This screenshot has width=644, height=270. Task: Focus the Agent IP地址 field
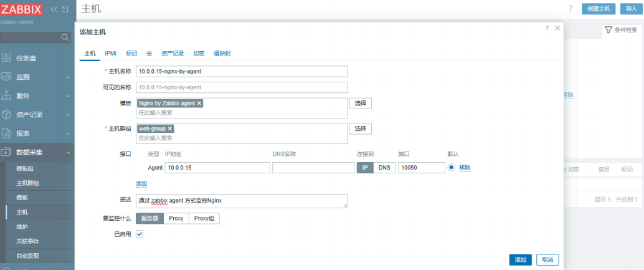[217, 168]
